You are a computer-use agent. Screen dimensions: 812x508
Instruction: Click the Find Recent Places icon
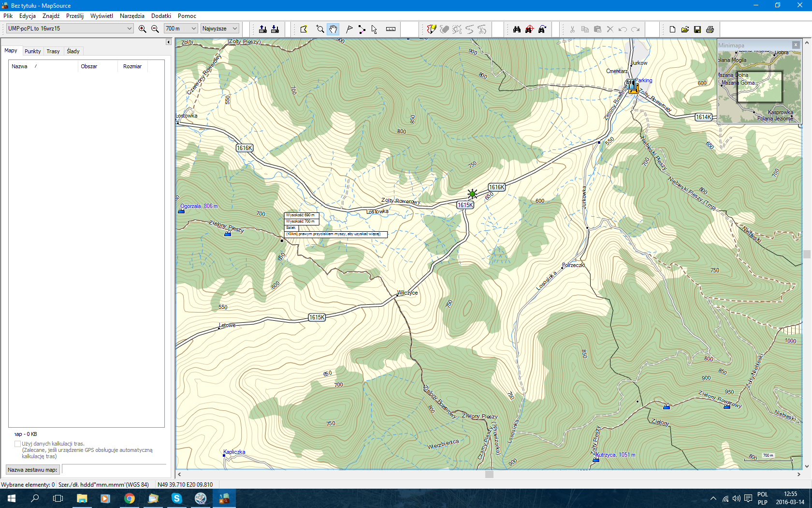542,29
